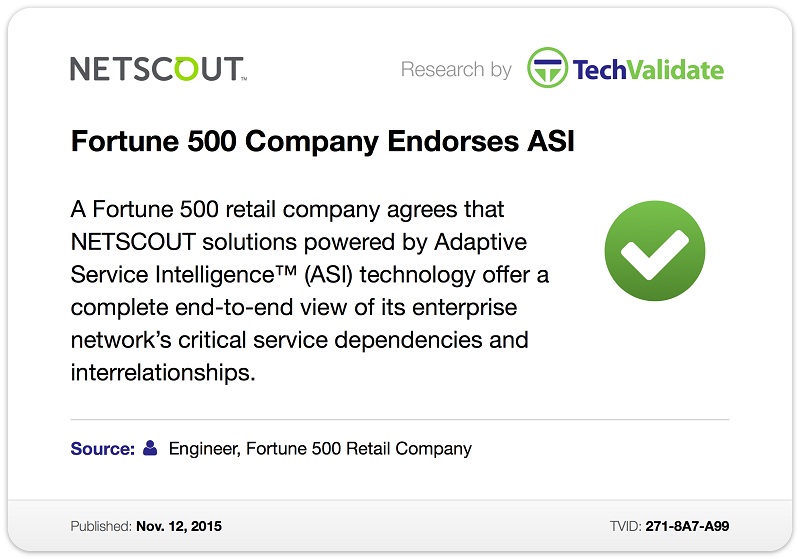800x559 pixels.
Task: Click the TechValidate circular logo icon
Action: coord(547,68)
